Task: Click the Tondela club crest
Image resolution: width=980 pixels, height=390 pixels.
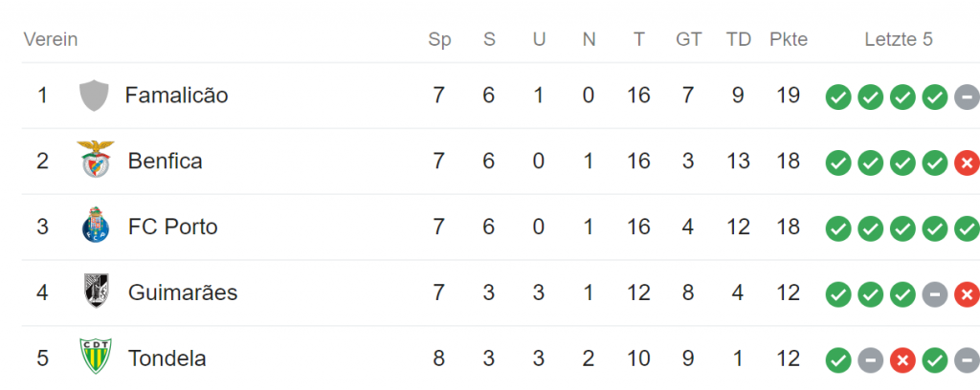Action: [95, 358]
